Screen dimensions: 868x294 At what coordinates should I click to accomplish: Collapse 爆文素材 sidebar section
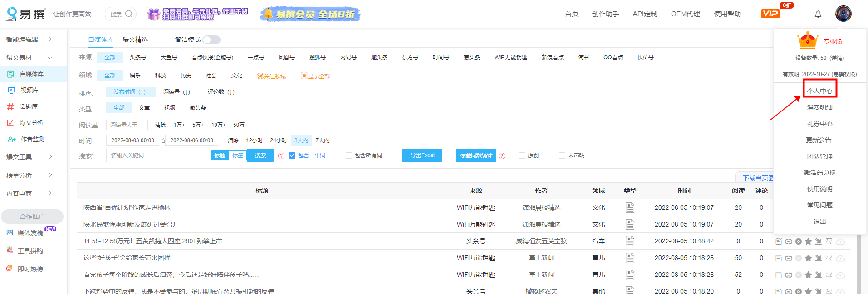[29, 58]
